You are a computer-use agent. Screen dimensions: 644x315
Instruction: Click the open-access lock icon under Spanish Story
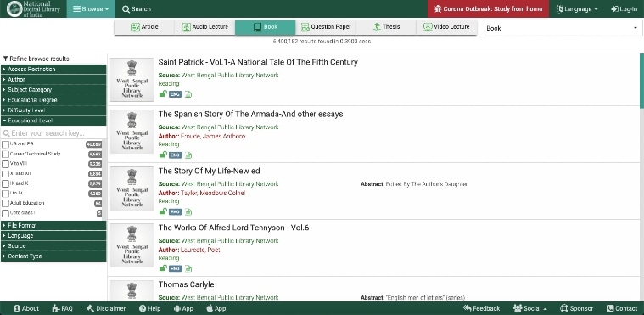(x=163, y=155)
